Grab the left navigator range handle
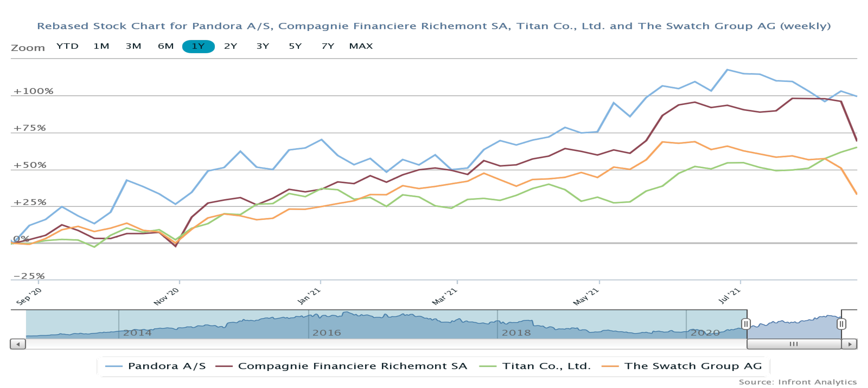This screenshot has width=868, height=388. coord(746,324)
